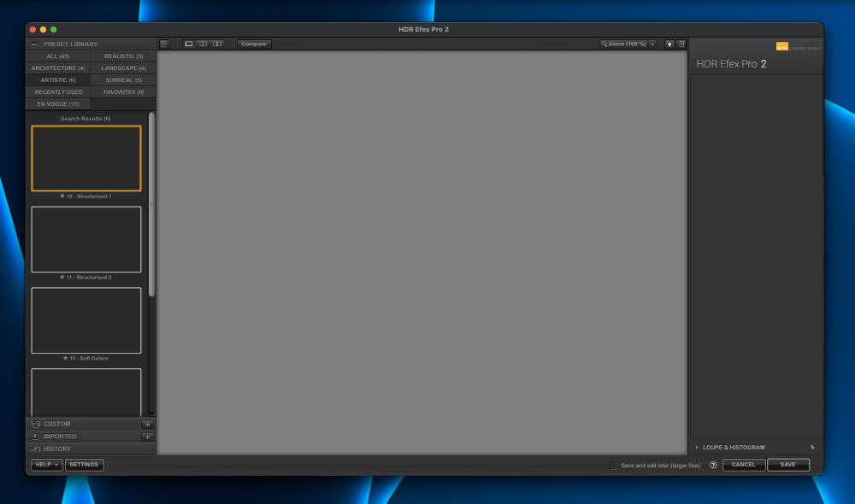Click the Search Results (6) label
855x504 pixels.
click(x=85, y=118)
